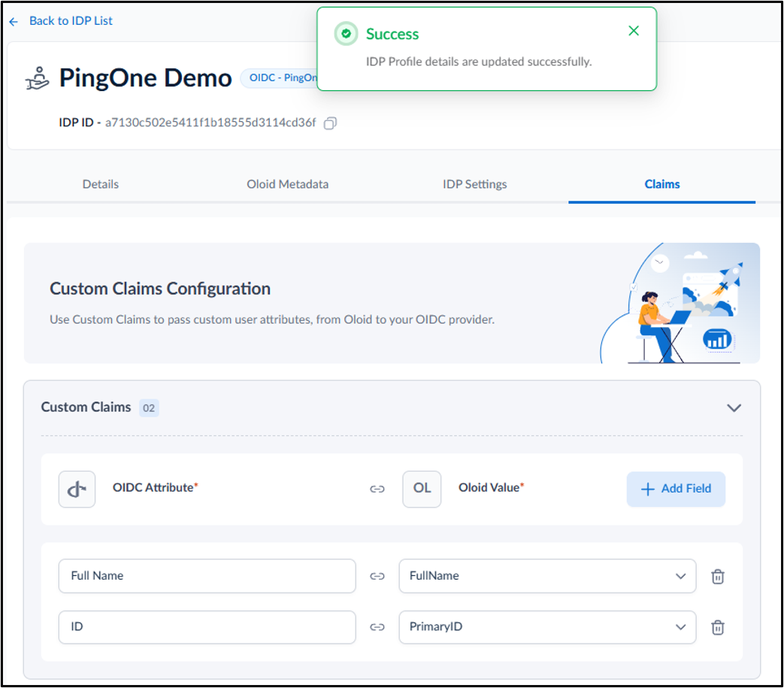Open the PrimaryID value dropdown
784x688 pixels.
click(547, 627)
